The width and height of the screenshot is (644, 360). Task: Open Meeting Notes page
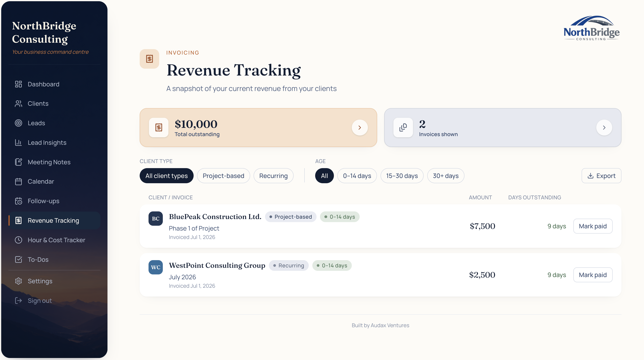(55, 162)
